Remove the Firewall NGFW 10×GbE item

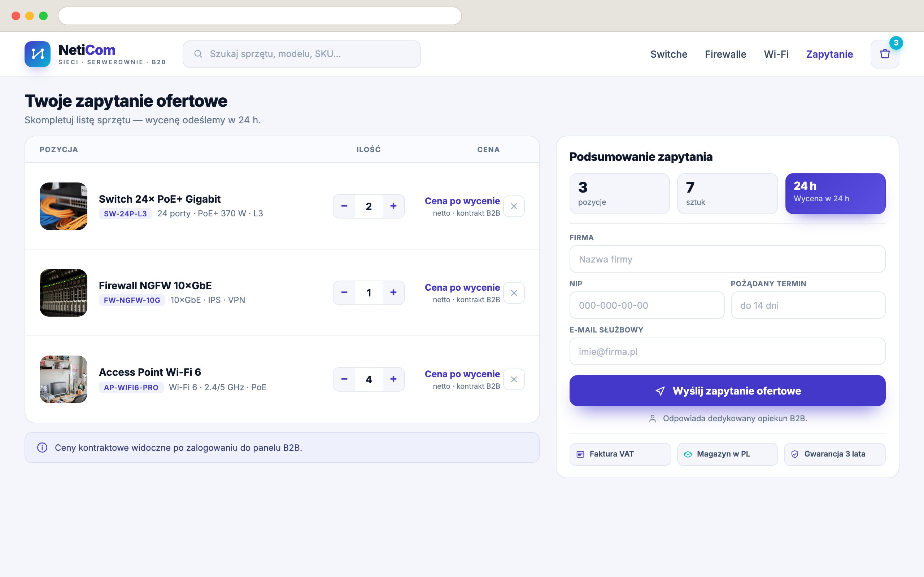pyautogui.click(x=514, y=293)
